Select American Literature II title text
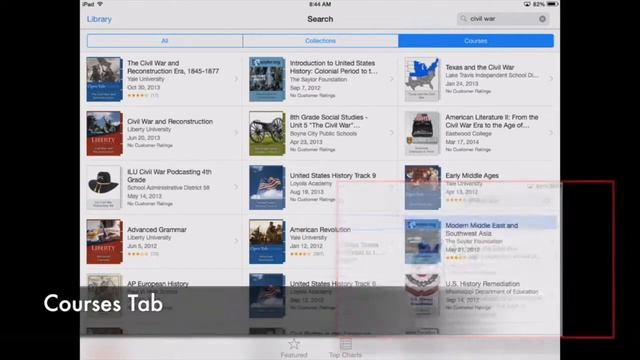 pos(492,121)
